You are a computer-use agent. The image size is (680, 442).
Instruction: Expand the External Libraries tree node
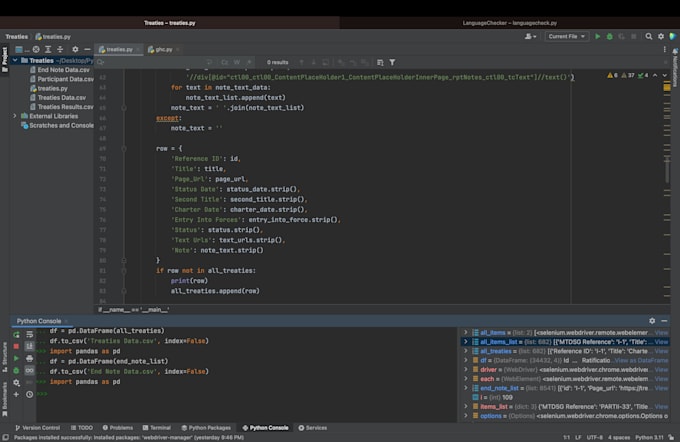[x=15, y=116]
